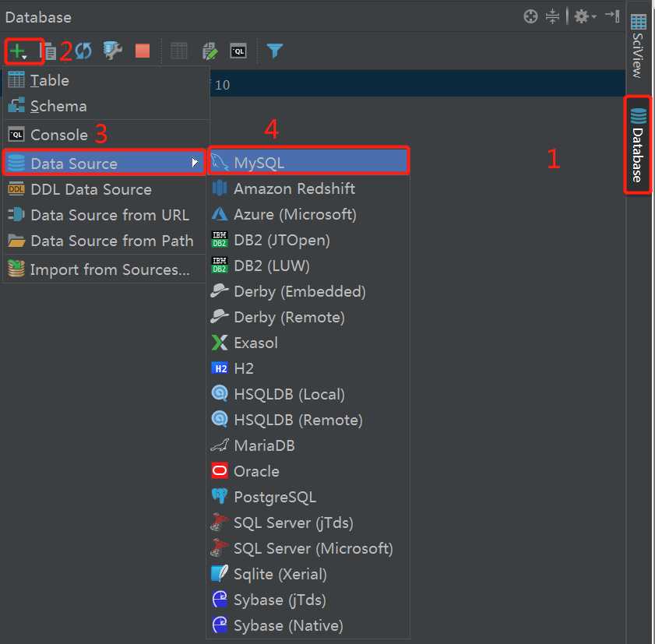The image size is (655, 644).
Task: Select SQL Server (jTds) data source
Action: (308, 523)
